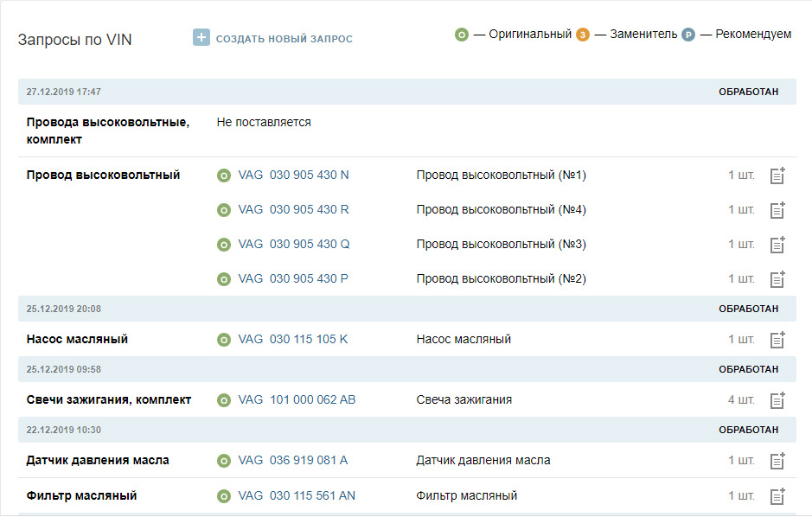Click the orange substitute-part icon in legend
This screenshot has height=517, width=812.
pyautogui.click(x=583, y=35)
